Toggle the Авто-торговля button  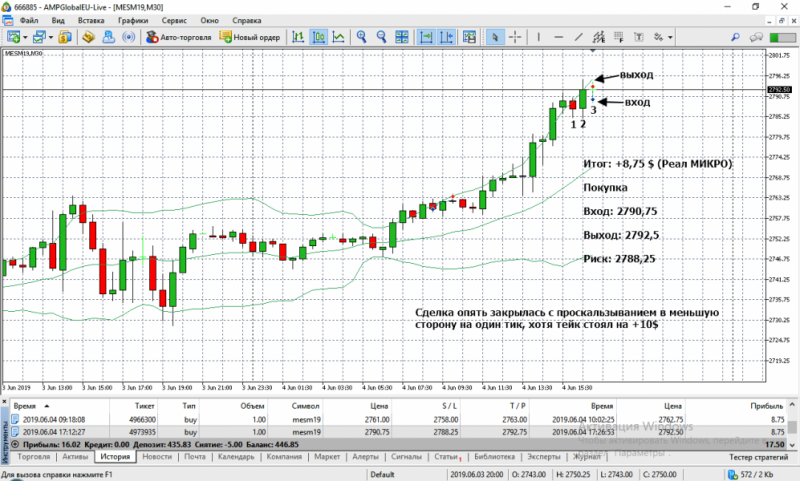(179, 37)
